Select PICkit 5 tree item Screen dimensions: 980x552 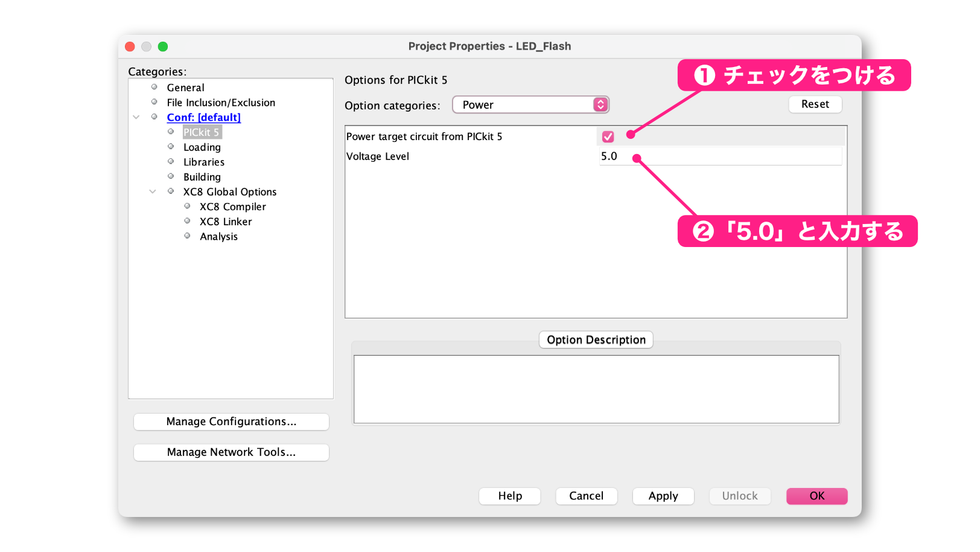tap(202, 132)
